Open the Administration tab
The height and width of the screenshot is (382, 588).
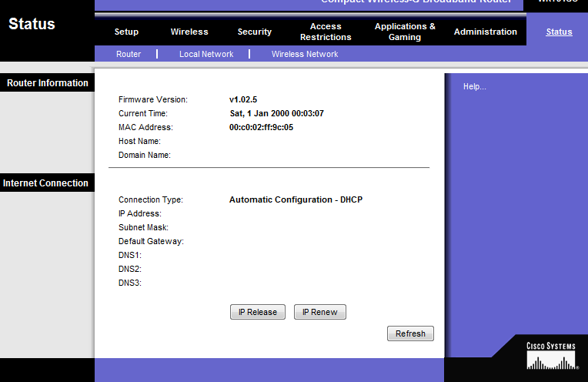(x=486, y=32)
